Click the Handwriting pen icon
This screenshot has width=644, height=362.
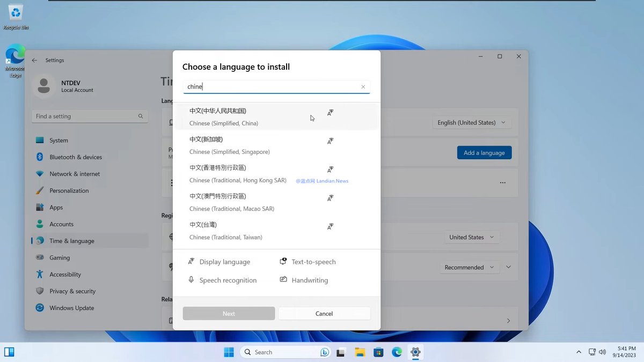pyautogui.click(x=283, y=279)
